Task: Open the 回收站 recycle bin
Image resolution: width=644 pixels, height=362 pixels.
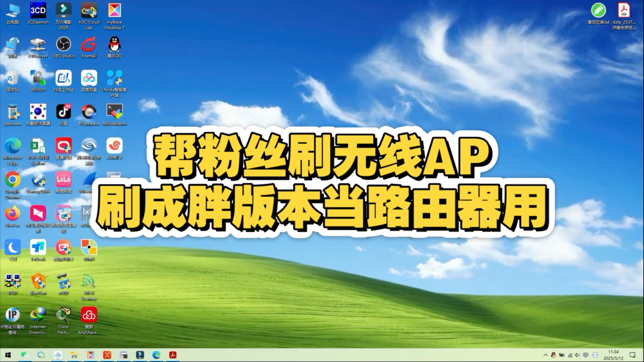Action: pyautogui.click(x=13, y=81)
